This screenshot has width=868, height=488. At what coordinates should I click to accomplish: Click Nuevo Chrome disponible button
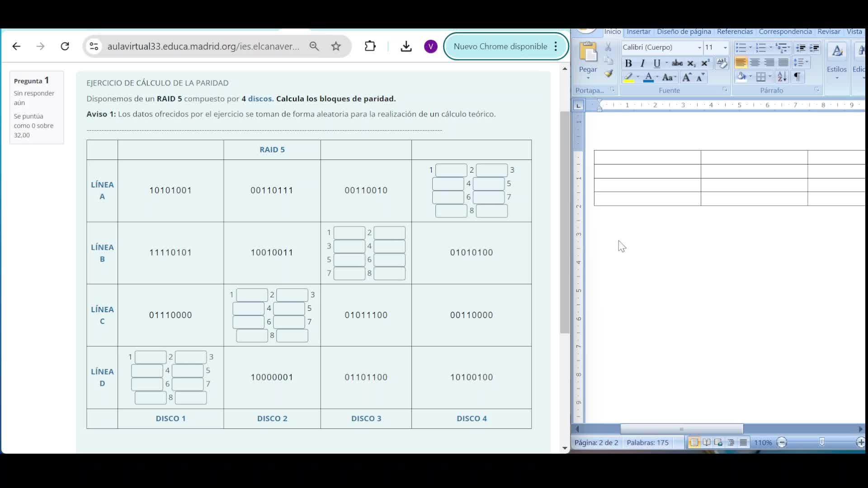(500, 47)
